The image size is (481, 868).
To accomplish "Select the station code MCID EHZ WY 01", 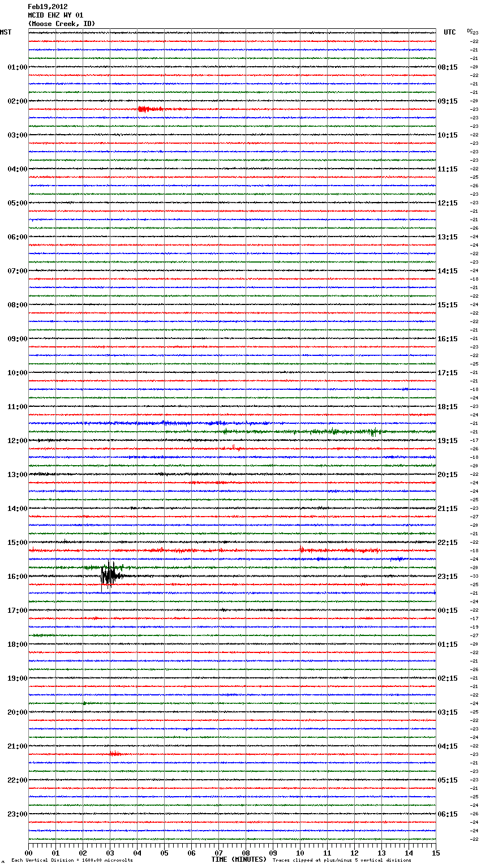I will click(x=55, y=15).
